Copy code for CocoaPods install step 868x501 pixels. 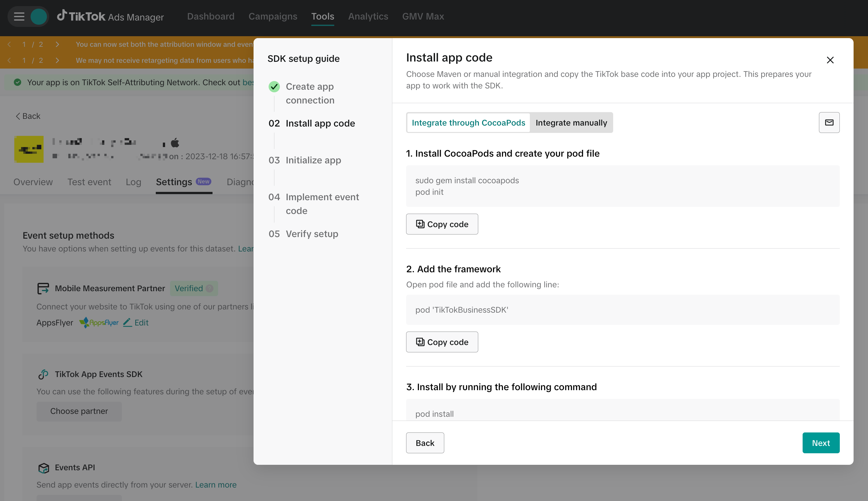(x=442, y=224)
